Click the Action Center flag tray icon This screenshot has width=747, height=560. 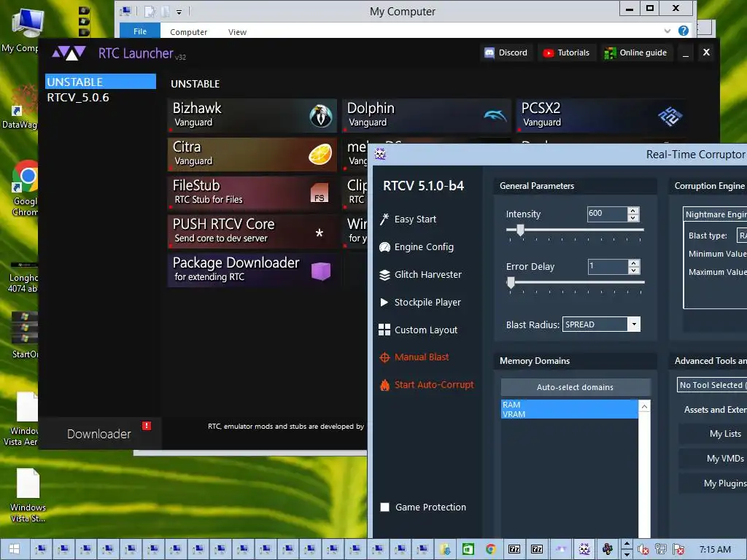click(678, 550)
